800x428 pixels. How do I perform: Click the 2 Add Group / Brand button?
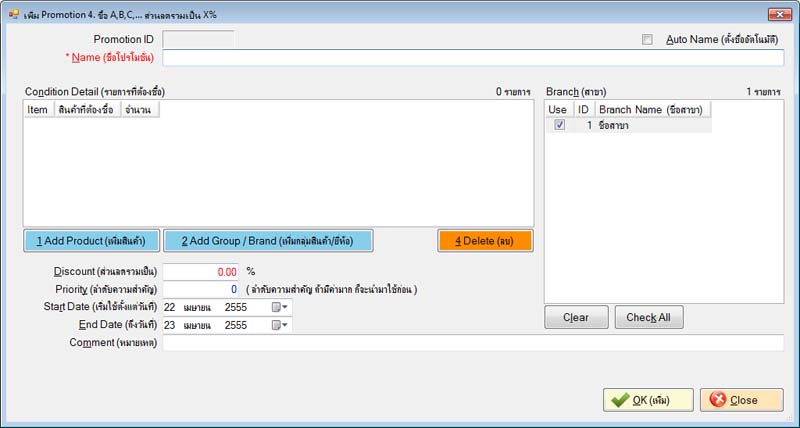pos(267,241)
